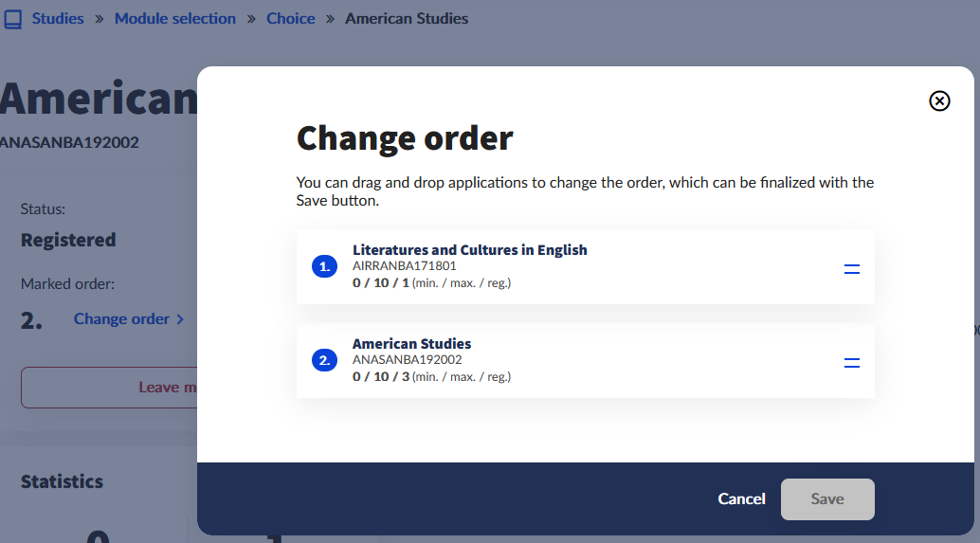
Task: Click the American Studies breadcrumb item
Action: tap(407, 18)
